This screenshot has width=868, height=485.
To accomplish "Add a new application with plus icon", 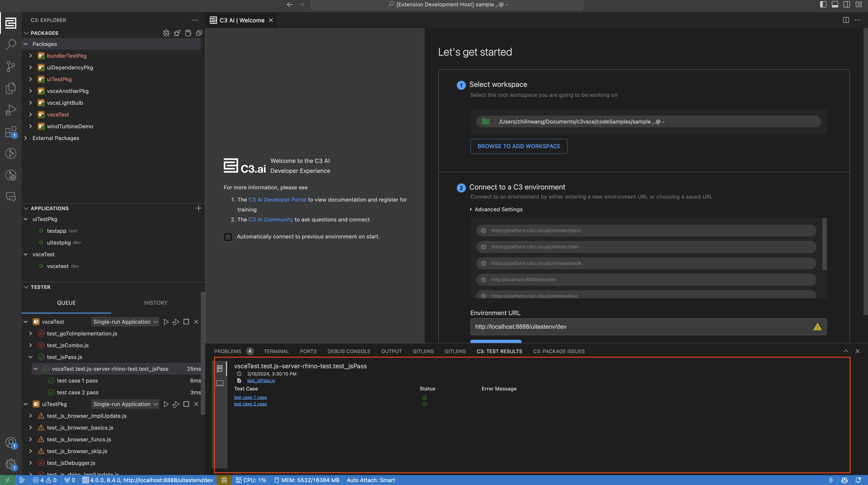I will coord(198,208).
